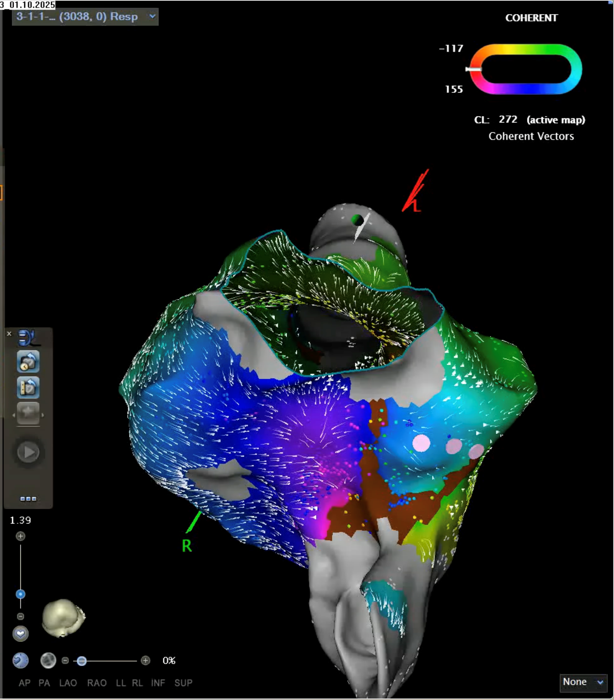The width and height of the screenshot is (614, 700).
Task: Select the blue coherent vector animation icon
Action: pos(26,337)
